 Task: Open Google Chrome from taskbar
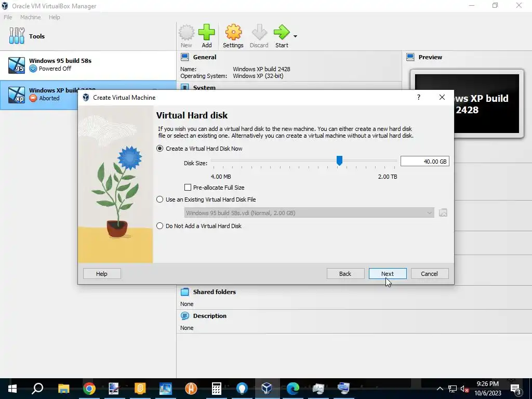(89, 389)
